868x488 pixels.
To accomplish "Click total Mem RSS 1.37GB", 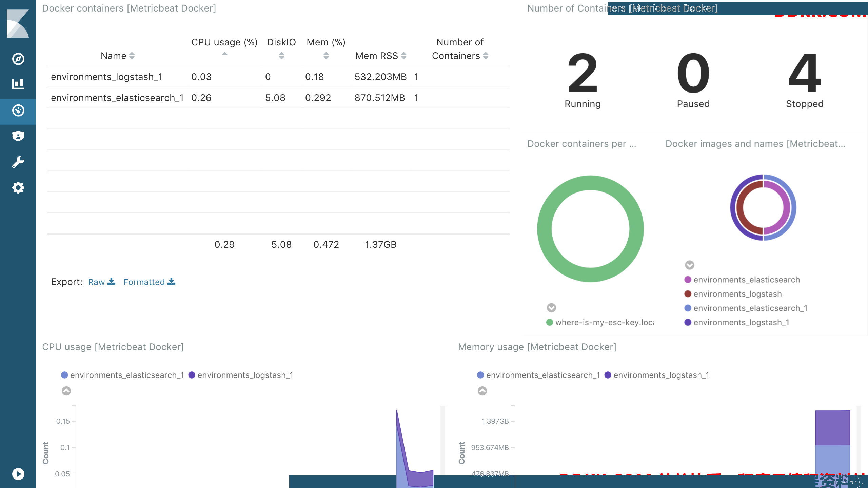I will [380, 244].
